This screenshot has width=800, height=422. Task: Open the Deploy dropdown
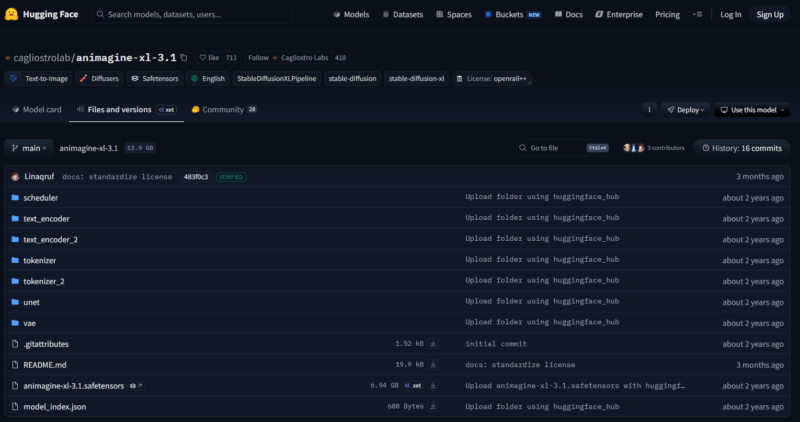coord(686,110)
